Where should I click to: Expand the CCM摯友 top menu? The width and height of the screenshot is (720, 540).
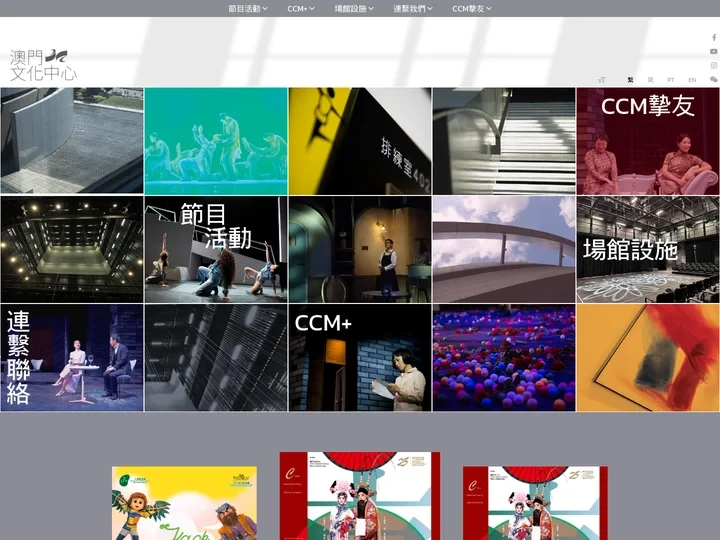pos(472,9)
